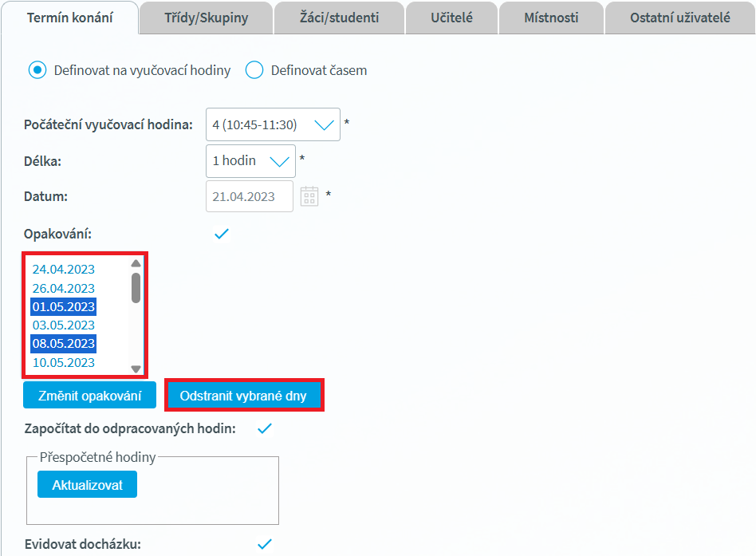Image resolution: width=756 pixels, height=556 pixels.
Task: Disable the 'Evidovat docházku' checkbox
Action: [265, 544]
